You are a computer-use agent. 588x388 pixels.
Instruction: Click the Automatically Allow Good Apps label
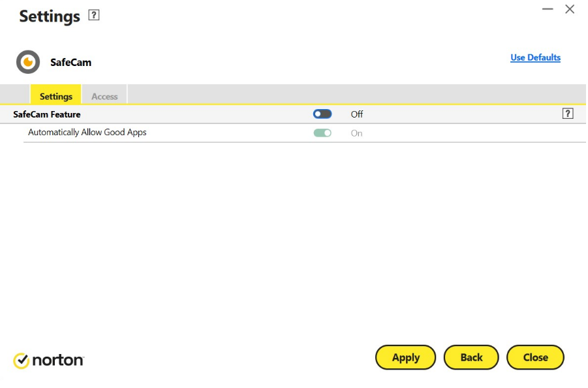[x=87, y=133]
